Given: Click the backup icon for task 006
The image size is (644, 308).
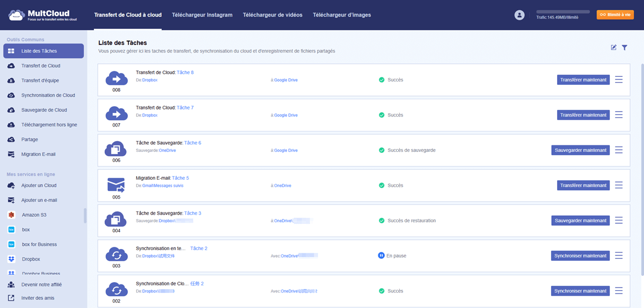Looking at the screenshot, I should 116,149.
